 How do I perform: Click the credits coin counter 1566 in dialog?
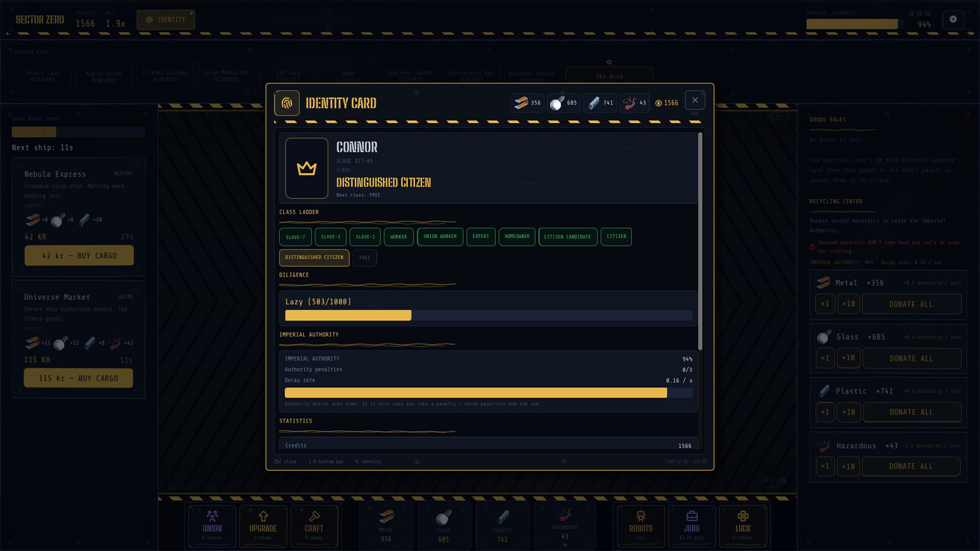point(667,103)
